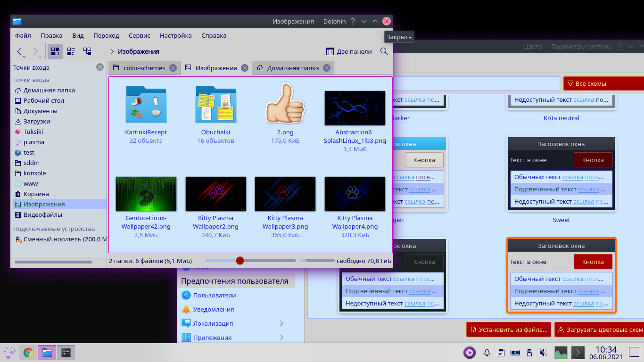The width and height of the screenshot is (644, 362).
Task: Select Gentoo-Linux-Wallpaper42.png thumbnail
Action: pyautogui.click(x=146, y=194)
